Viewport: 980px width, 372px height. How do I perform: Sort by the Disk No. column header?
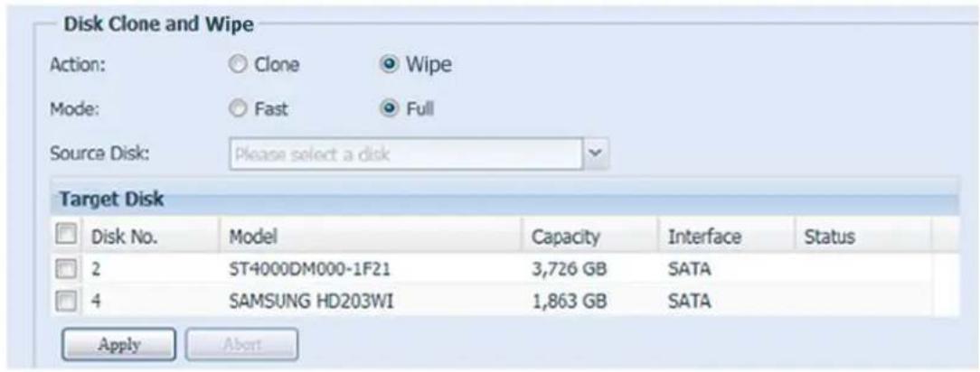(123, 237)
